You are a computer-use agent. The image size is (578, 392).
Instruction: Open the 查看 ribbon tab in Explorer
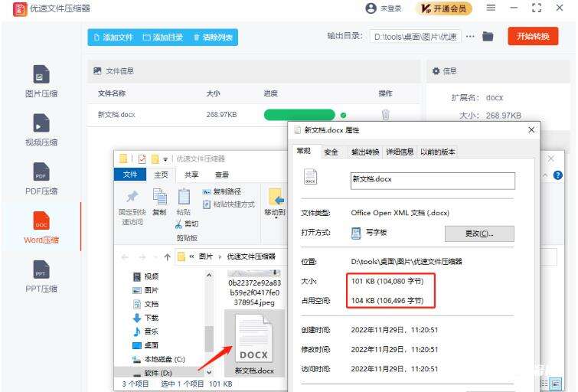221,175
